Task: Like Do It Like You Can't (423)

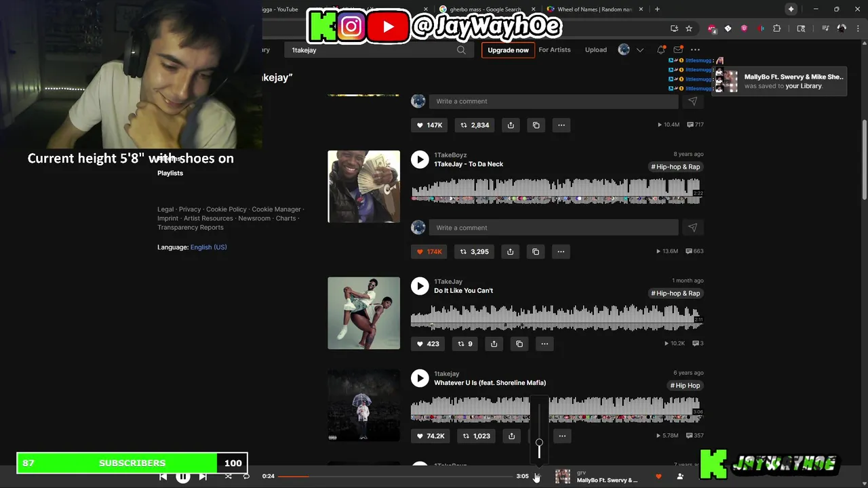Action: click(x=427, y=344)
